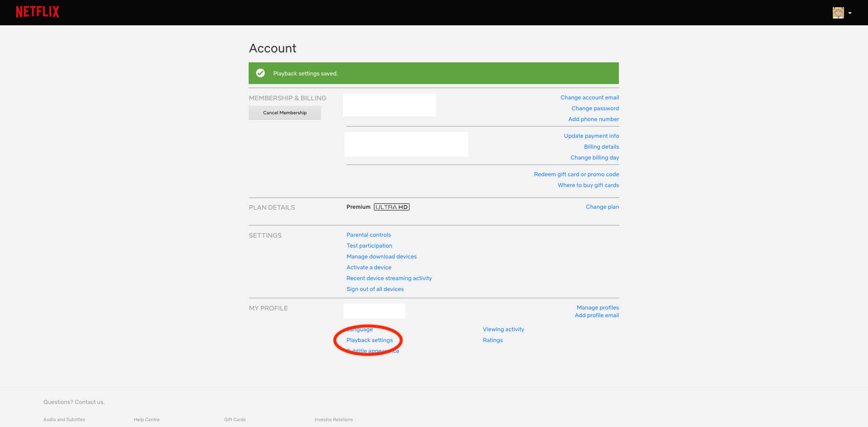868x427 pixels.
Task: Open Manage profiles
Action: click(x=598, y=307)
